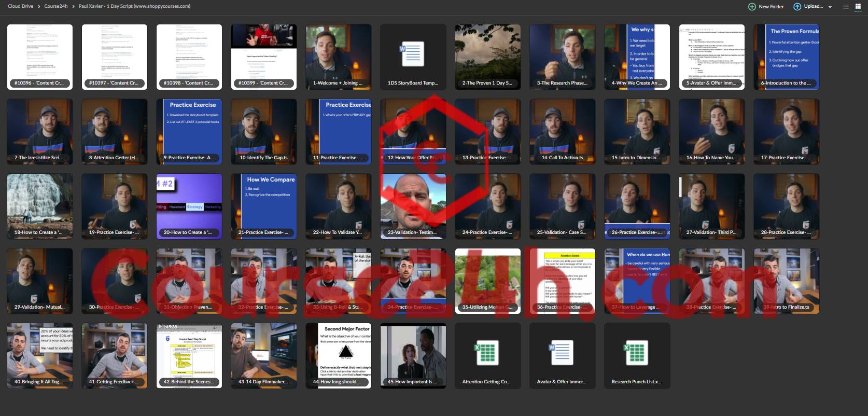Open 1-Welcome + Joining video

[338, 57]
